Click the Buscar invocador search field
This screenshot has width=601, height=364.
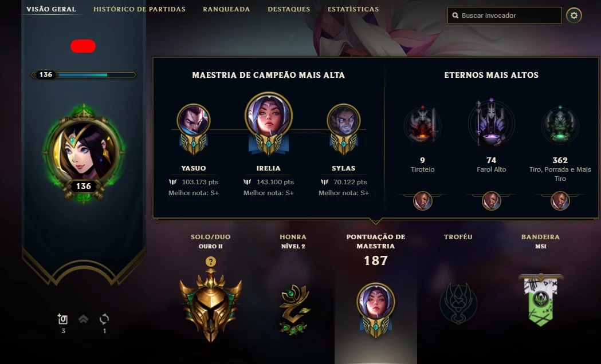click(x=504, y=15)
